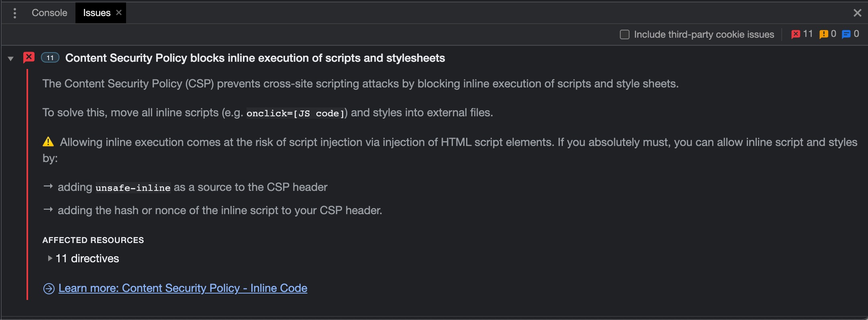The width and height of the screenshot is (868, 320).
Task: Click the blue improvements counter icon
Action: click(x=846, y=34)
